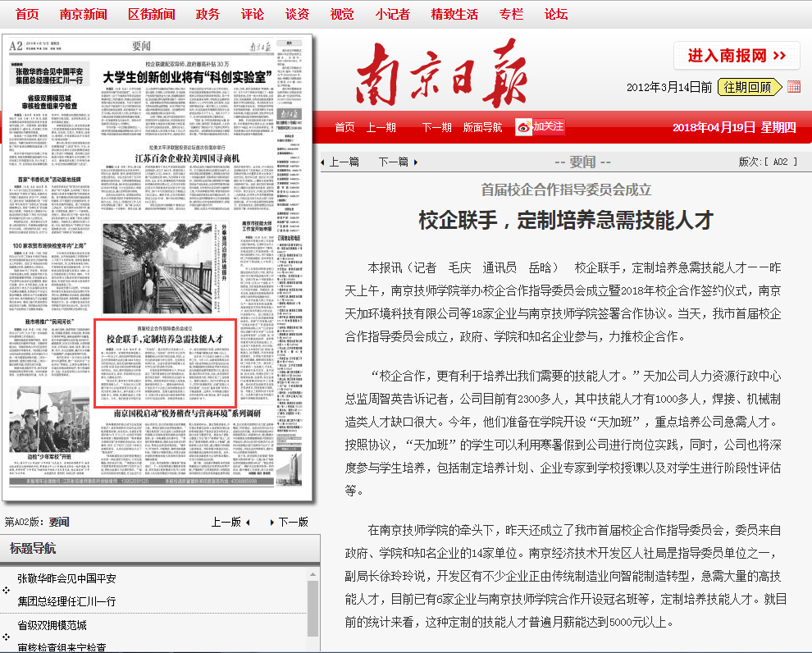Open the 往期回顾 past issues button
812x653 pixels.
click(747, 87)
